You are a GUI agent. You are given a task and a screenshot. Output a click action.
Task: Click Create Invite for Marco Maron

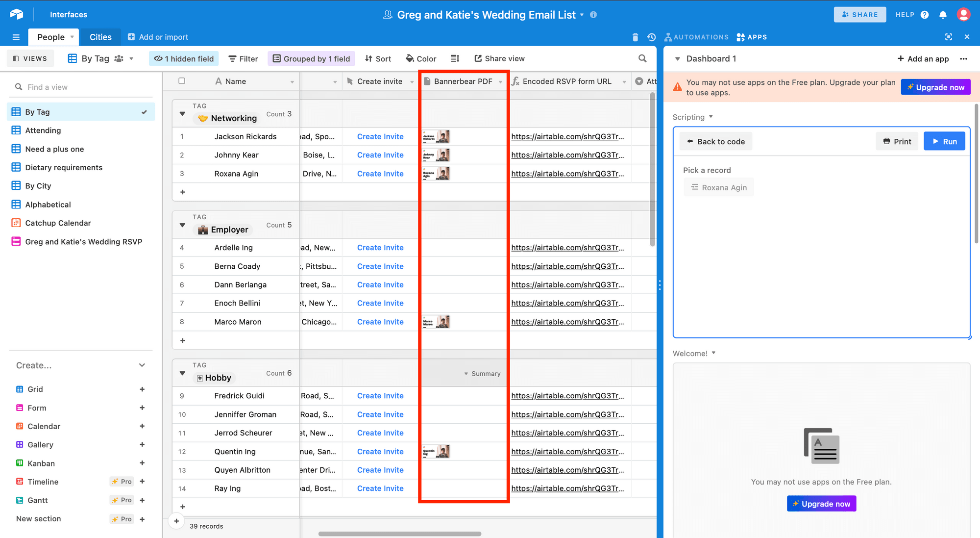click(x=380, y=321)
